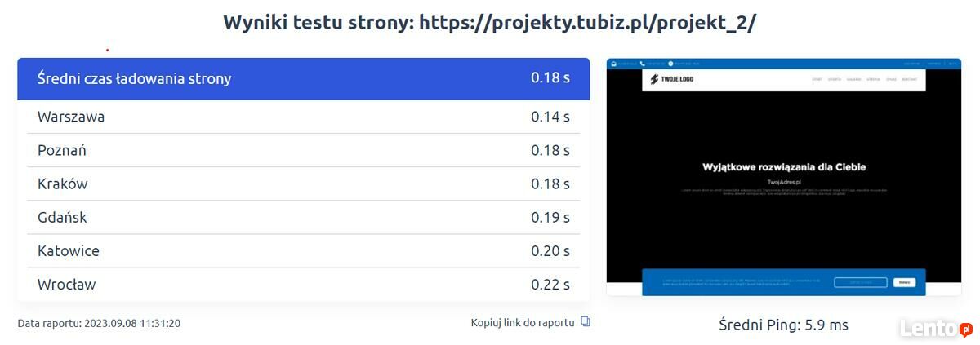980x345 pixels.
Task: Open the tested URL in the heading
Action: click(587, 23)
